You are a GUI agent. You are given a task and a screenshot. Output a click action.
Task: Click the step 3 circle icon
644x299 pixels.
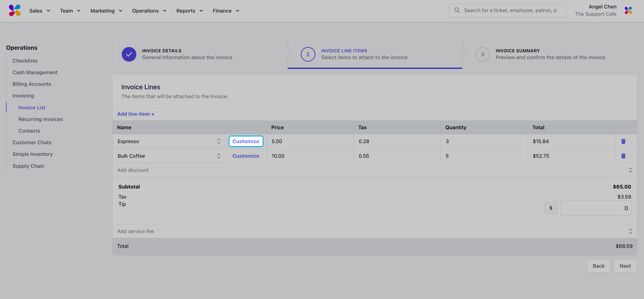click(x=483, y=54)
